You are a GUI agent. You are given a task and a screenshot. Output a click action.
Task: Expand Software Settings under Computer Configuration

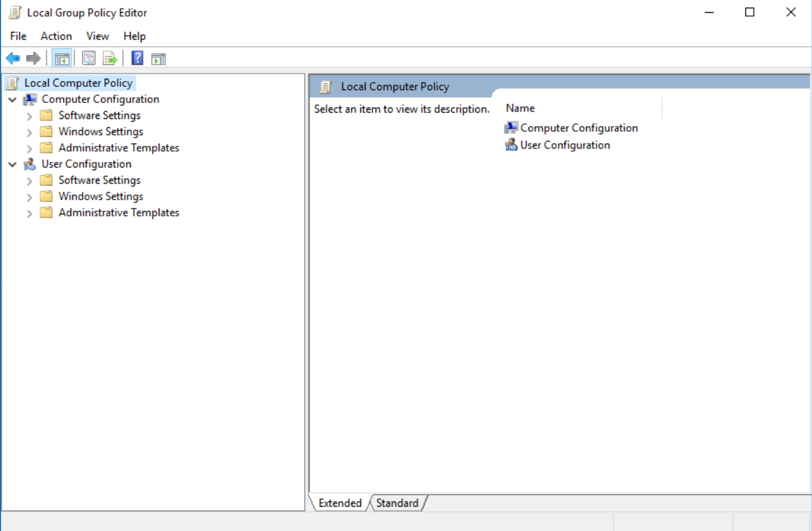[x=29, y=116]
